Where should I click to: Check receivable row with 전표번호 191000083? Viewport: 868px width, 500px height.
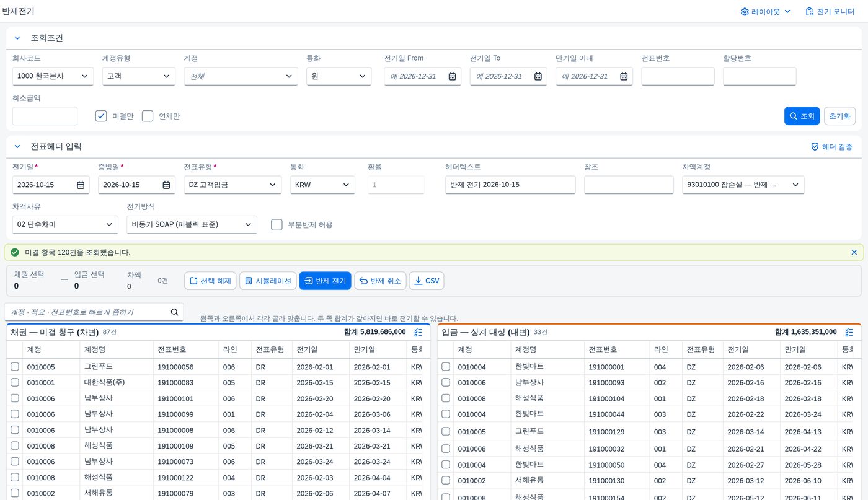pos(15,383)
